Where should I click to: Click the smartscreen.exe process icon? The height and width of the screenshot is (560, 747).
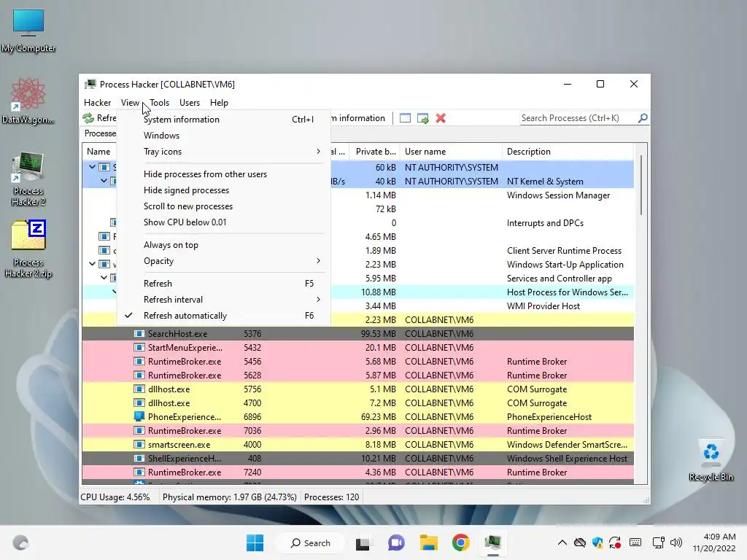(139, 444)
